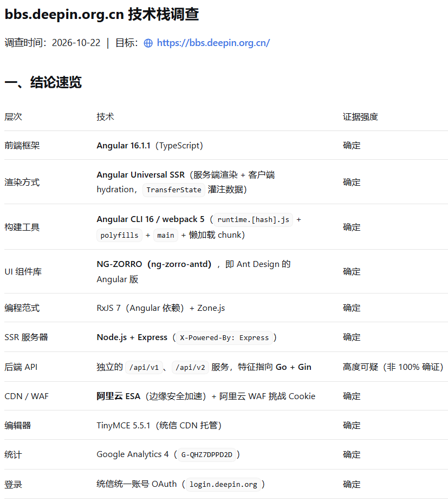
Task: Click the row label '渲染方式'
Action: [x=22, y=182]
